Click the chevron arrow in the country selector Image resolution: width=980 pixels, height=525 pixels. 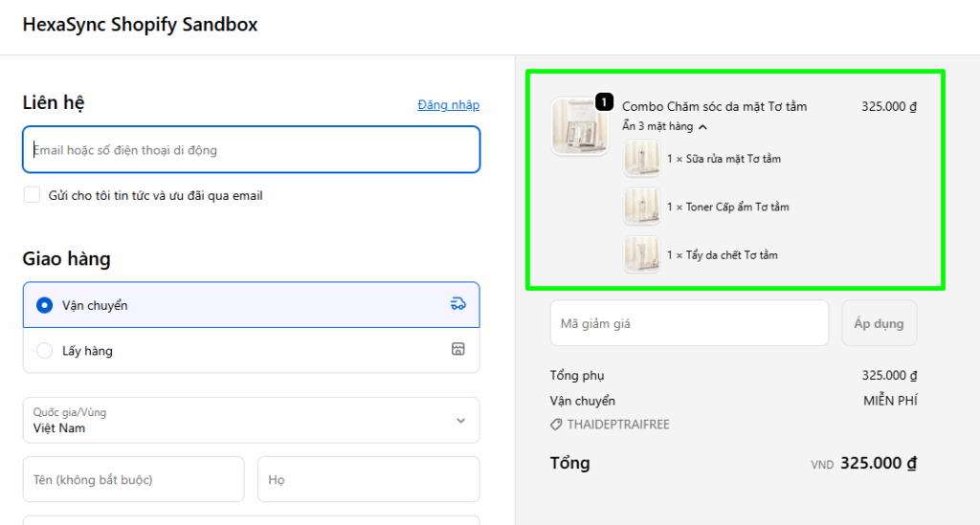460,421
